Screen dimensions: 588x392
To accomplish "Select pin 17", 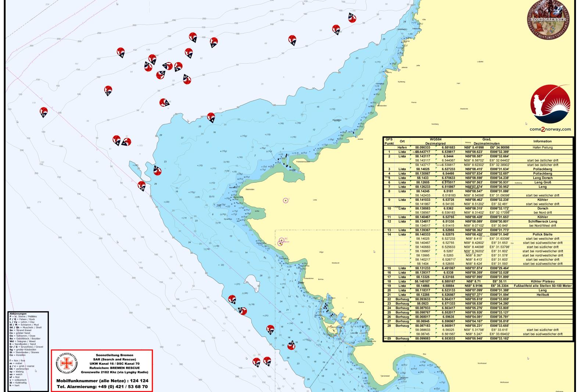I will coord(163,103).
